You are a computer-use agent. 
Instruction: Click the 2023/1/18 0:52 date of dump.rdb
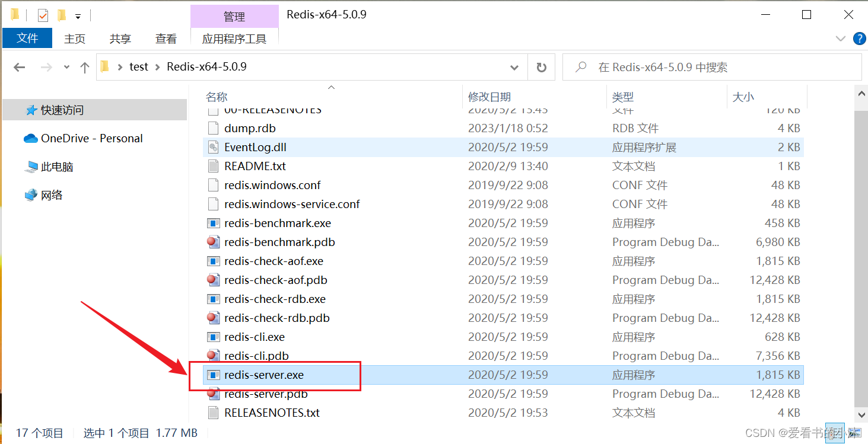508,128
